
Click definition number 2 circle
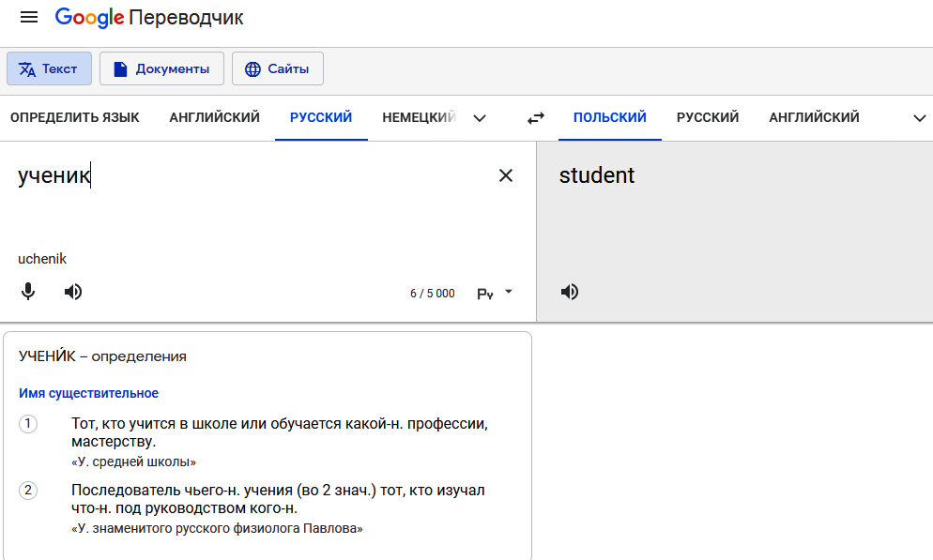pos(28,491)
